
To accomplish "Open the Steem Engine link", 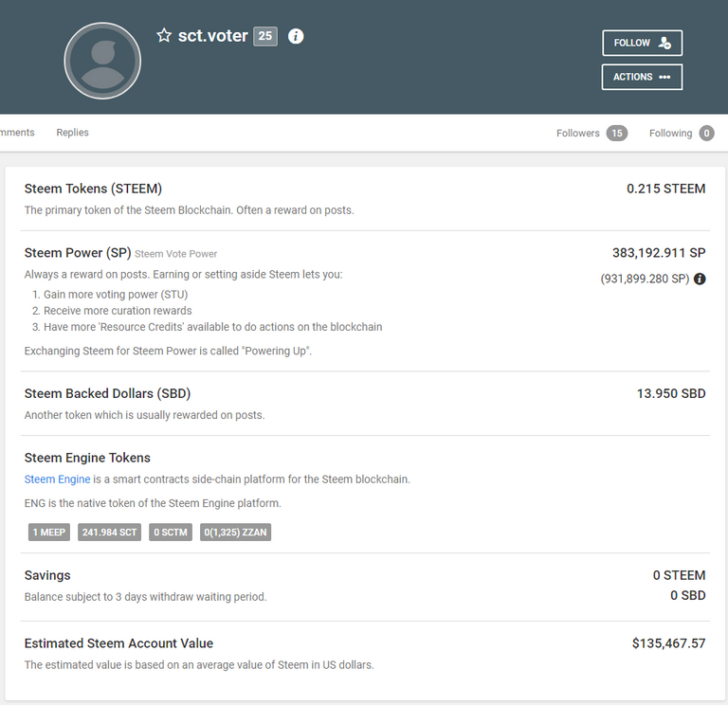I will click(57, 479).
